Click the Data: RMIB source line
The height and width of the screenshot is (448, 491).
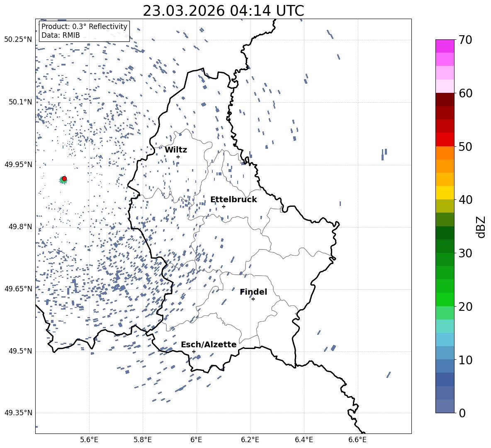[61, 35]
